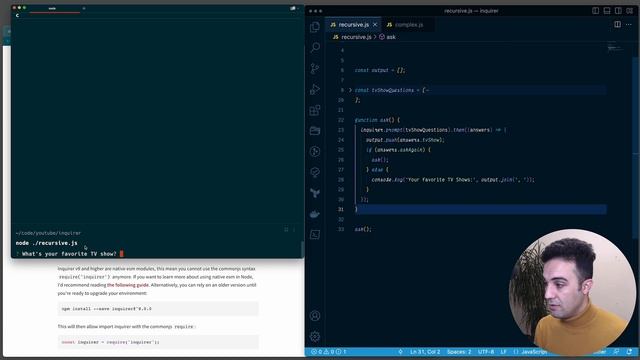Click the feedback icon in status bar
This screenshot has height=360, width=640.
616,351
